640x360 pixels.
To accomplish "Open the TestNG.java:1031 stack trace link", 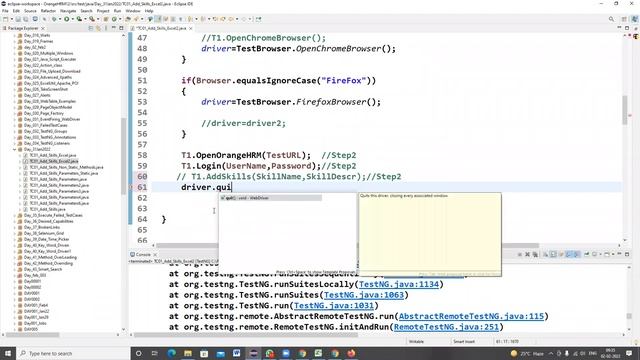I will tap(333, 306).
